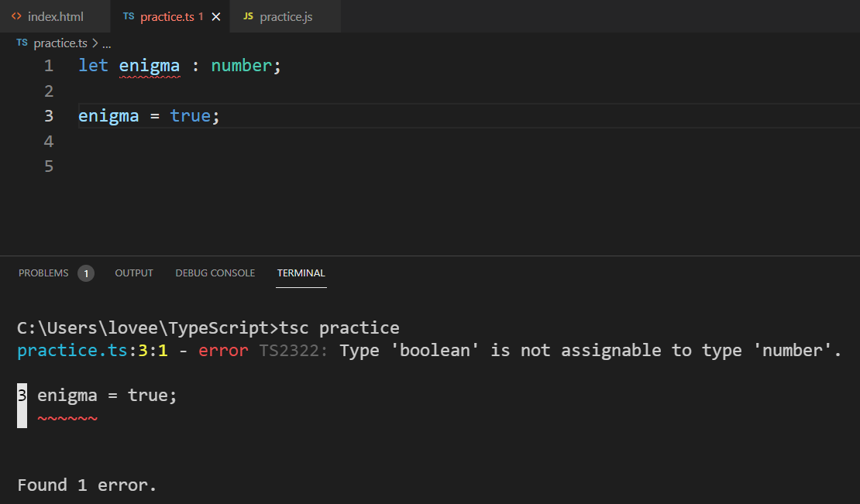Select practice.ts in the breadcrumb
This screenshot has width=860, height=504.
(60, 43)
